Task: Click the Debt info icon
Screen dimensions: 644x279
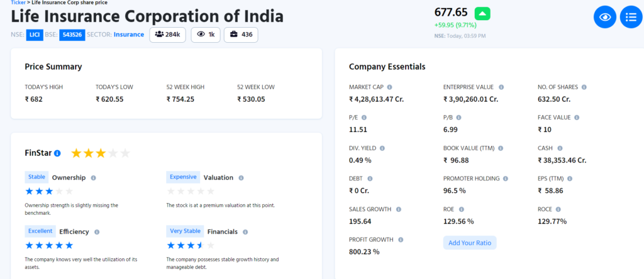Action: coord(370,178)
